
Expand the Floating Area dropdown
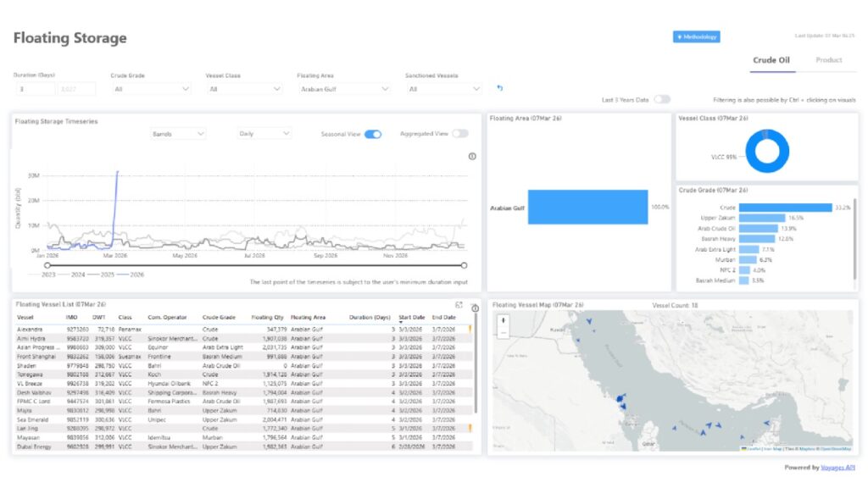click(343, 88)
